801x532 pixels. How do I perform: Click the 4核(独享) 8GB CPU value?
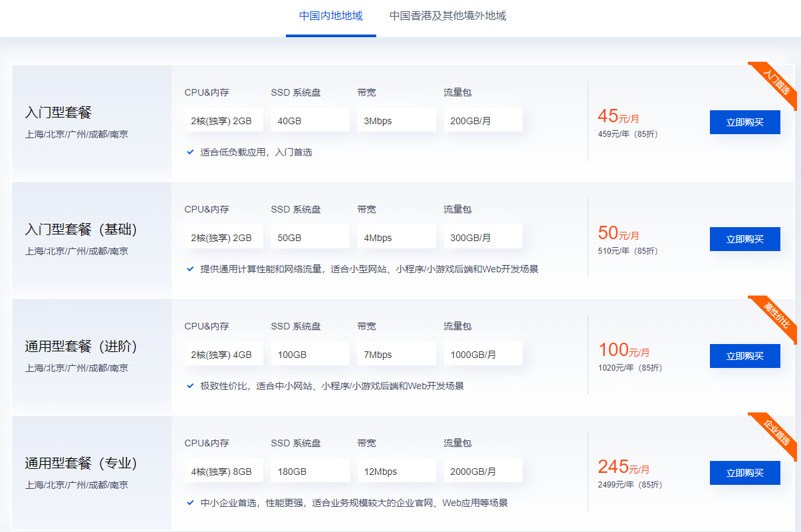[x=224, y=472]
